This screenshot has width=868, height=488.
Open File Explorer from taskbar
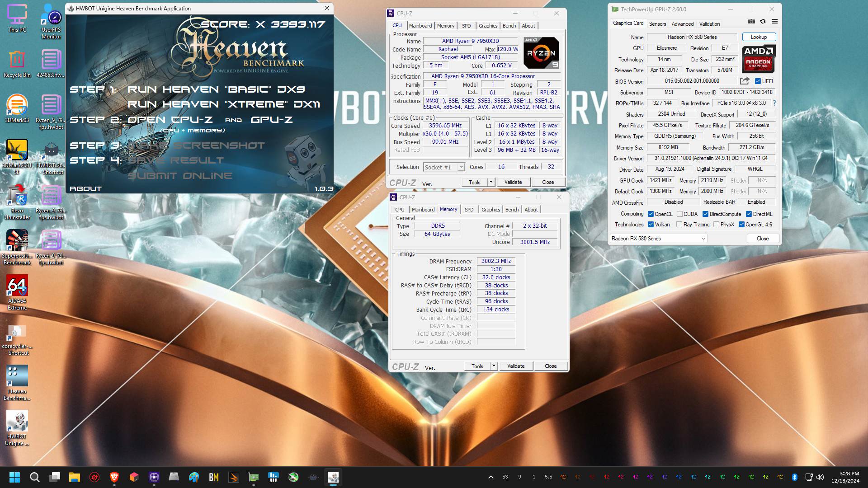point(75,477)
